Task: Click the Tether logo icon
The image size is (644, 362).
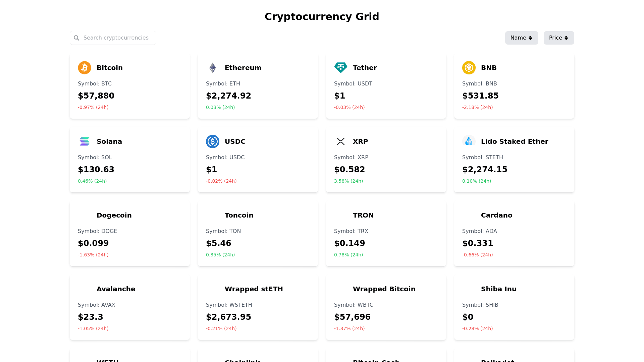Action: click(341, 68)
